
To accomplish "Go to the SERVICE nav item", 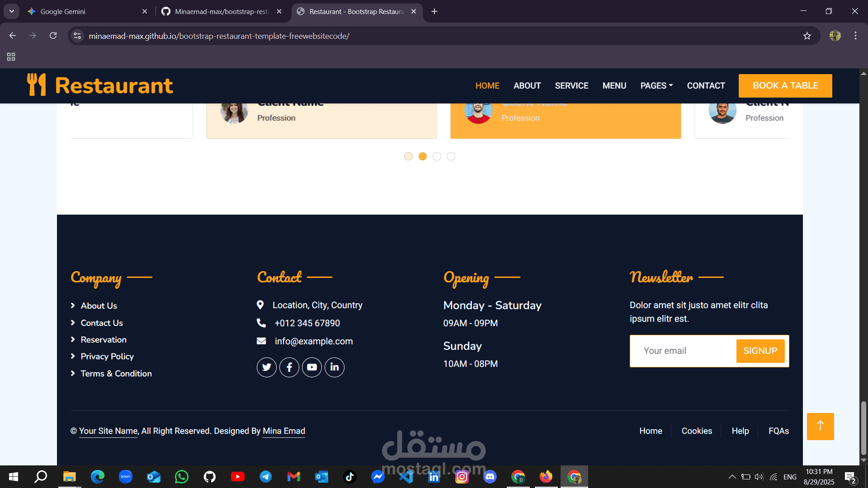I will [571, 85].
